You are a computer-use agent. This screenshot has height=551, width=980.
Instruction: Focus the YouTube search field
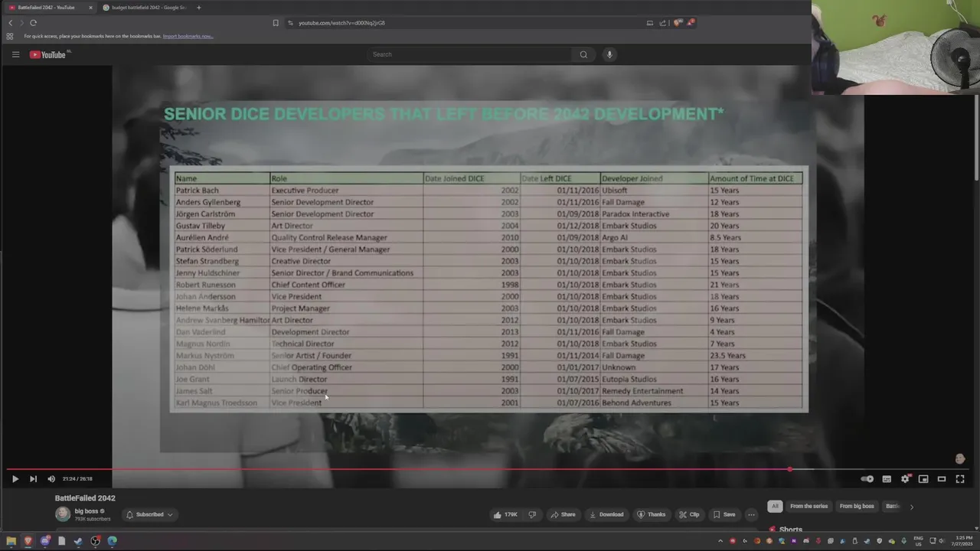pyautogui.click(x=469, y=54)
